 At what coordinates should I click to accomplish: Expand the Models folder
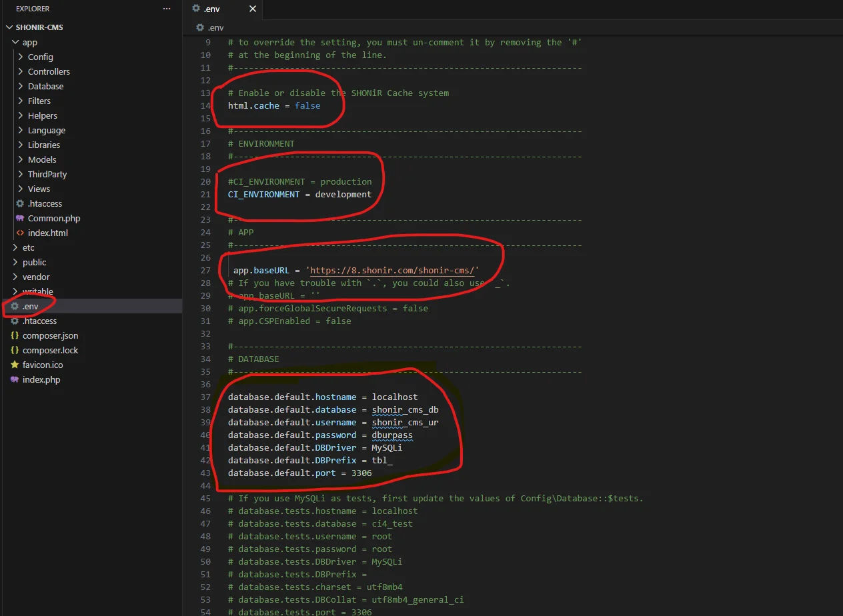pos(21,159)
